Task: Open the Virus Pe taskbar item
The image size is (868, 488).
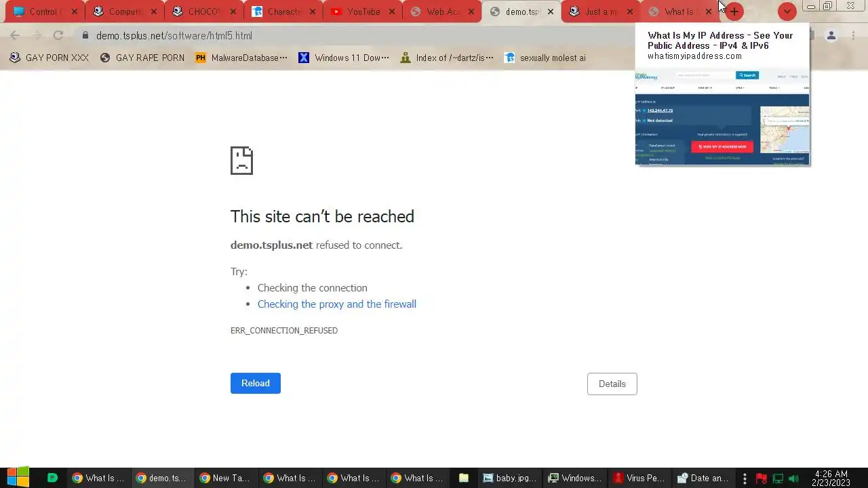Action: (x=639, y=478)
